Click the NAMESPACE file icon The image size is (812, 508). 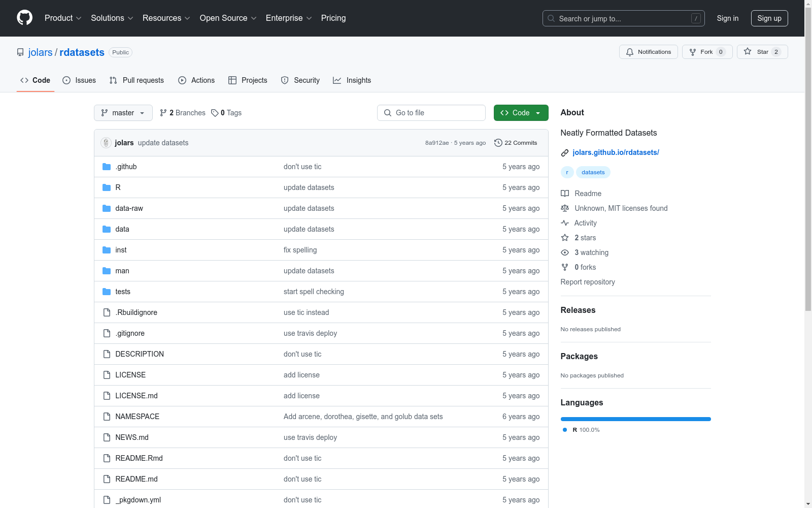tap(107, 417)
